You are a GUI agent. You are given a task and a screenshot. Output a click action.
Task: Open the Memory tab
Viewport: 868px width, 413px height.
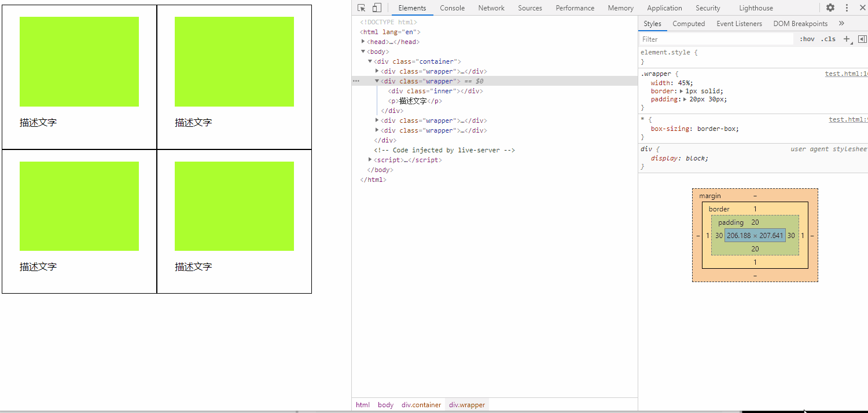[x=621, y=8]
